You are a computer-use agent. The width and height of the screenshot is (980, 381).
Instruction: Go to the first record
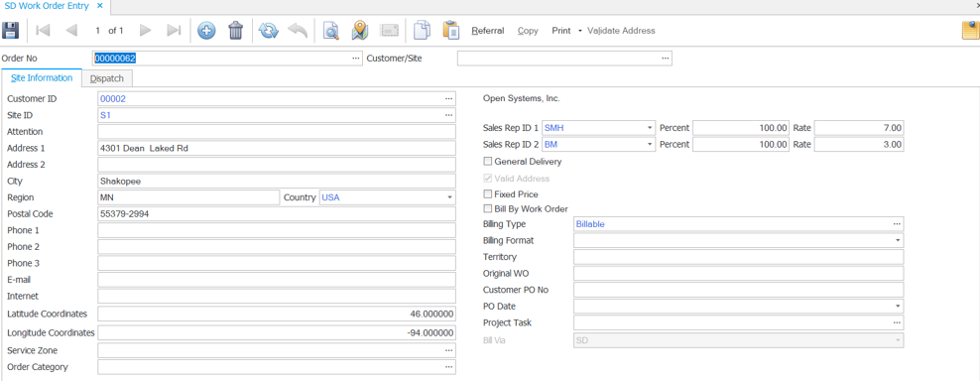coord(43,30)
